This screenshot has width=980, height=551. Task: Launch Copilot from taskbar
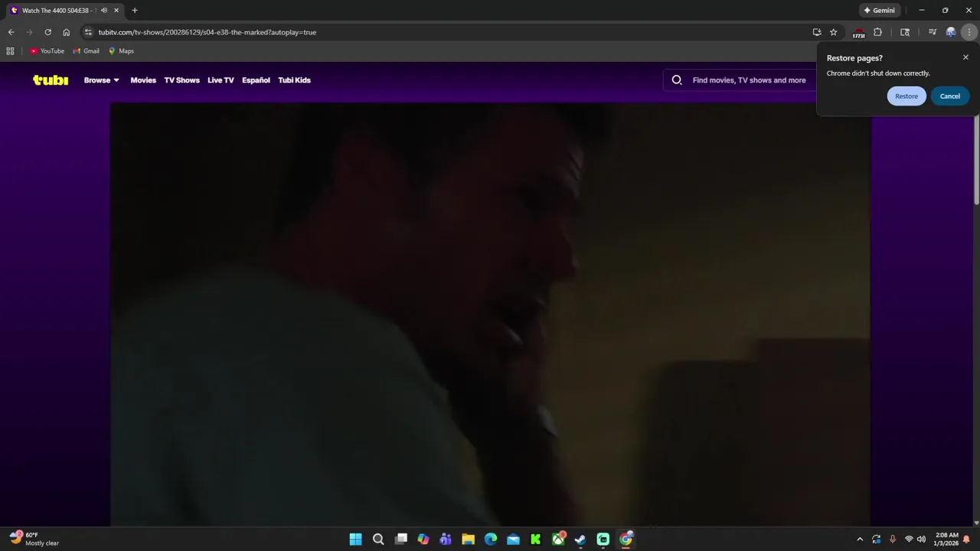(x=423, y=540)
